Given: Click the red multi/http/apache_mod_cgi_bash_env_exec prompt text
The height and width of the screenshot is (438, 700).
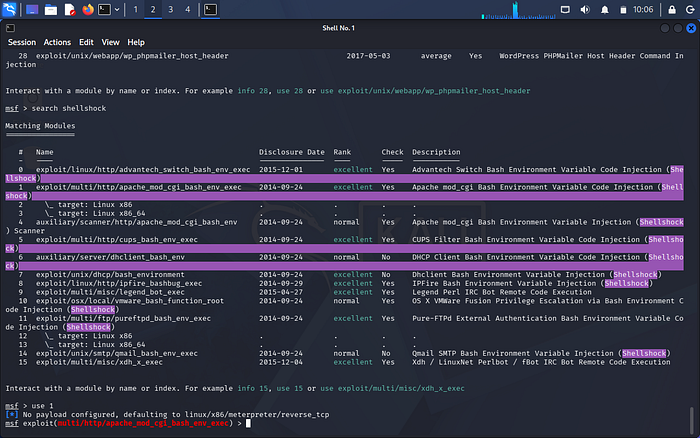Looking at the screenshot, I should click(143, 423).
